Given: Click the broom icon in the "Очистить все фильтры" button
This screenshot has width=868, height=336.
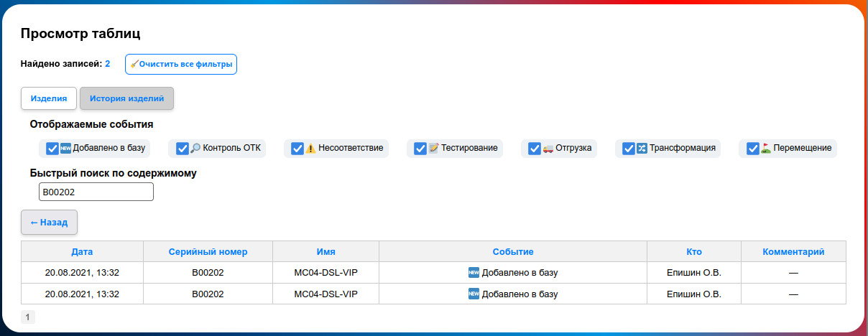Looking at the screenshot, I should point(134,64).
